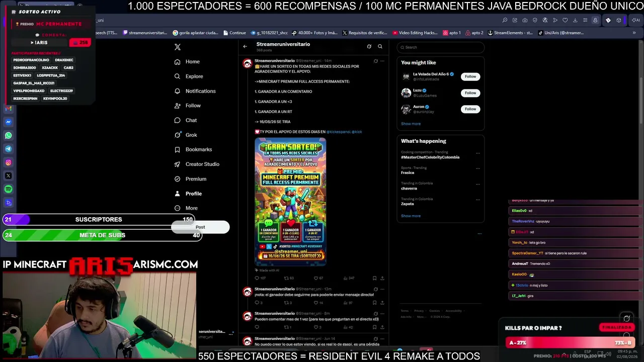Open the Zapata trending topic
Viewport: 644px width, 362px height.
(408, 204)
